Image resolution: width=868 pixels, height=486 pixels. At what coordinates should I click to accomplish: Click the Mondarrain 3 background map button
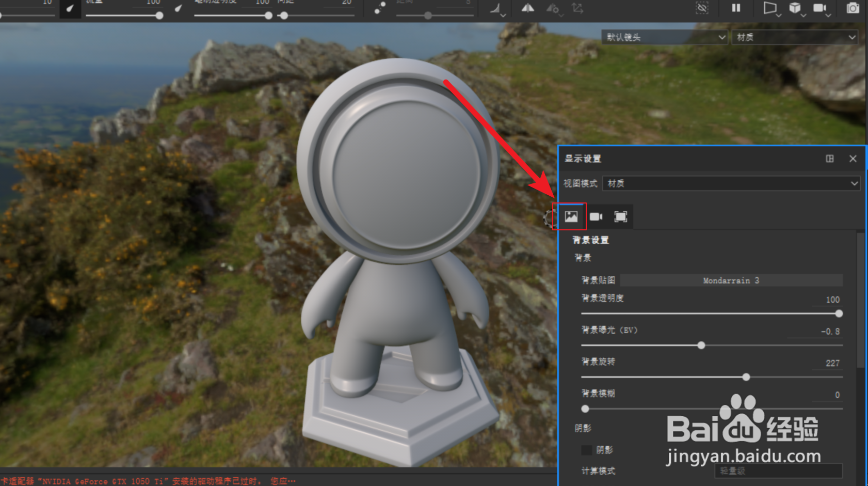click(x=731, y=280)
